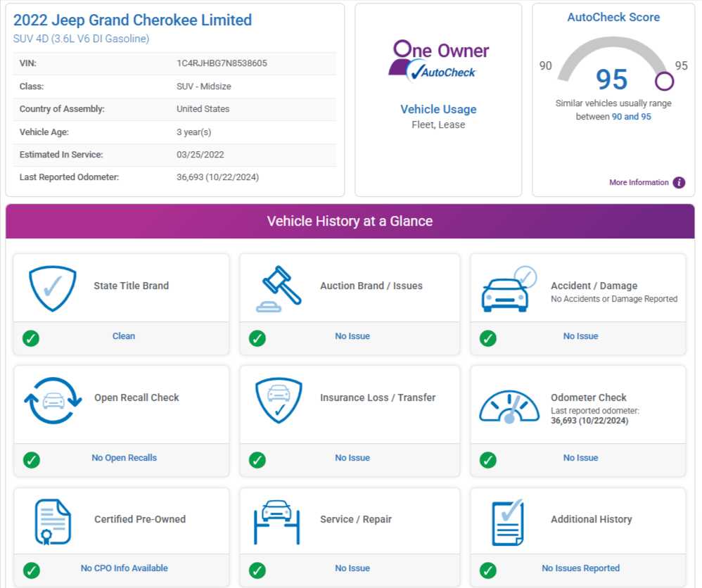Screen dimensions: 702x588
Task: Click the Insurance Loss shield car icon
Action: click(x=279, y=400)
